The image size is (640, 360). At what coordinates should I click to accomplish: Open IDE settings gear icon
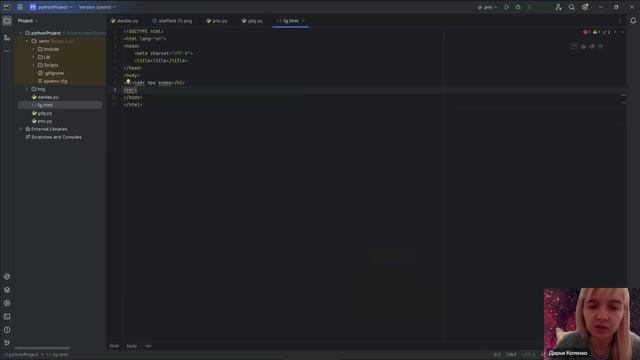[585, 7]
